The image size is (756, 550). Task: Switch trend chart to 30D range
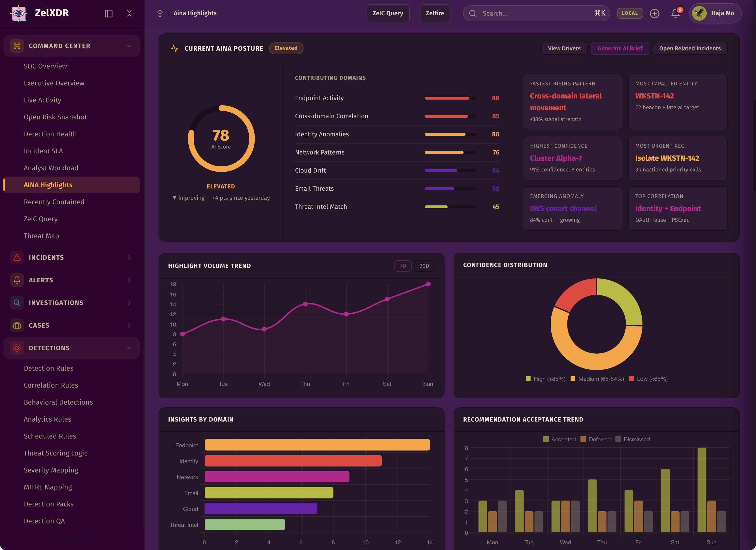coord(424,266)
